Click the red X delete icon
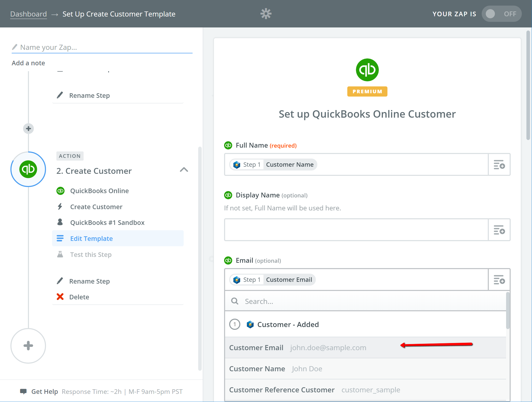 (60, 297)
